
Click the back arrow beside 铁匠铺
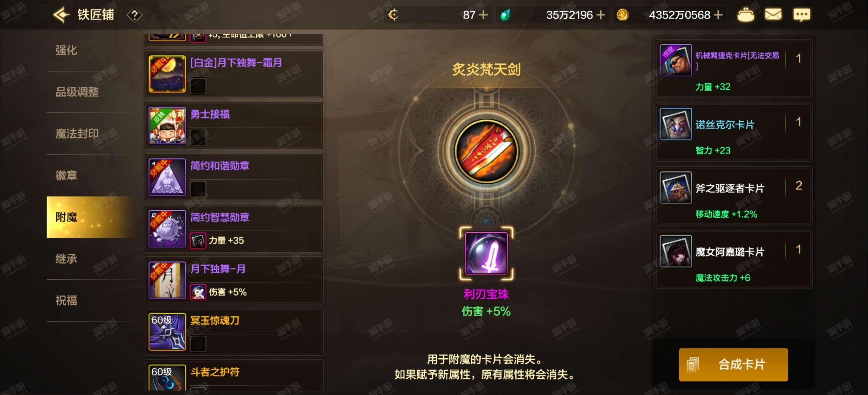click(x=61, y=15)
